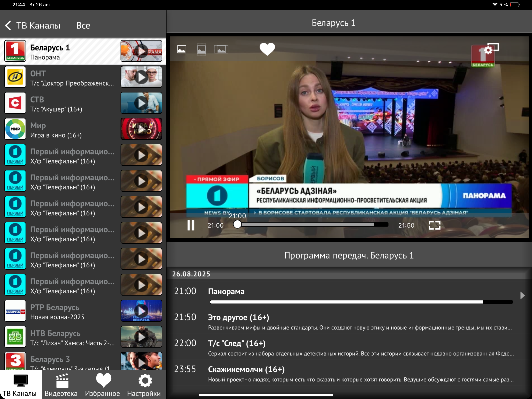This screenshot has height=399, width=532.
Task: Play the ОНТ channel preview thumbnail
Action: pos(141,77)
